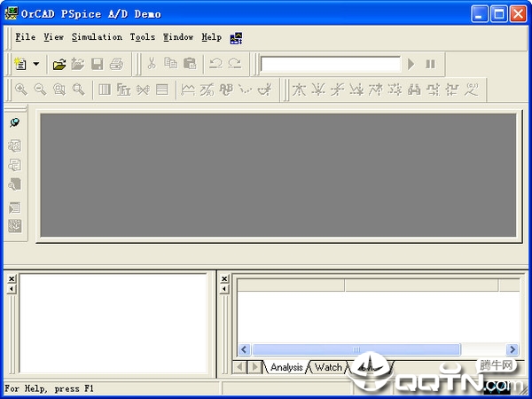Click the Zoom Fit magnifier icon

pos(78,90)
